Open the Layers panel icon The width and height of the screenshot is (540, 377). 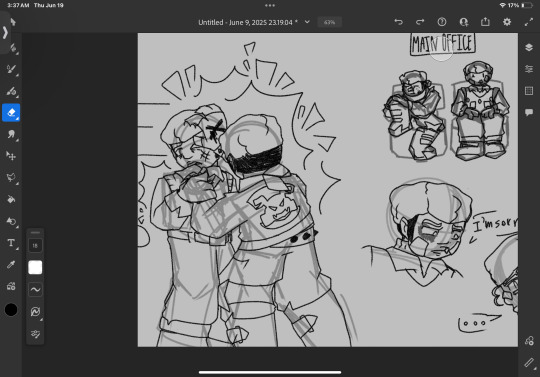(x=529, y=48)
